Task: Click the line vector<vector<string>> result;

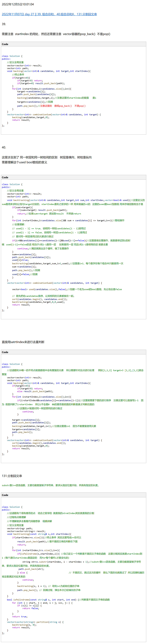Action: point(26,531)
